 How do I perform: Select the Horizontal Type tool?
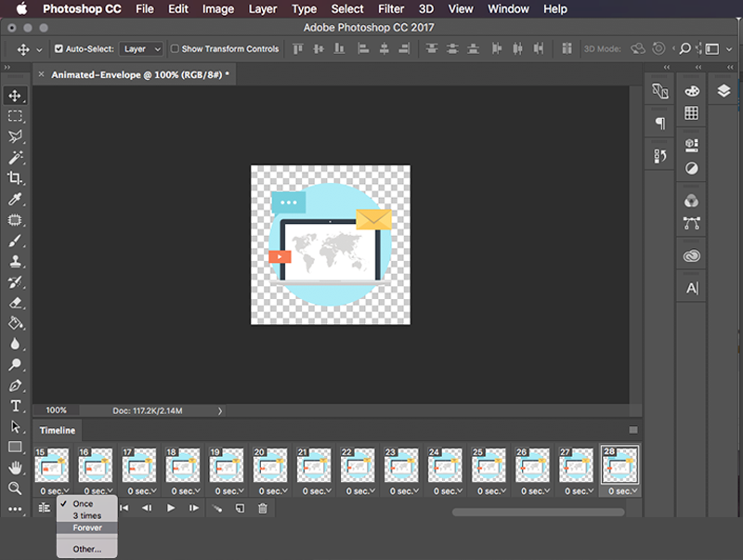(15, 406)
